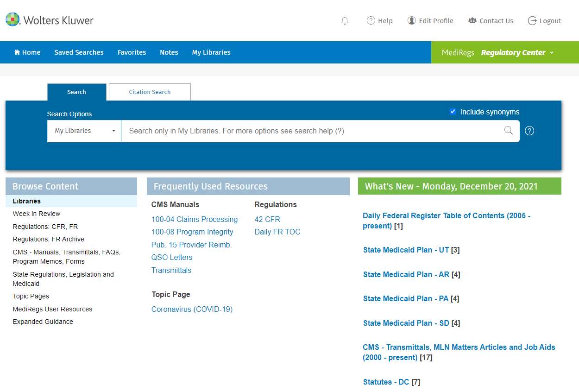This screenshot has height=392, width=579.
Task: Log out using the Logout icon
Action: tap(532, 21)
